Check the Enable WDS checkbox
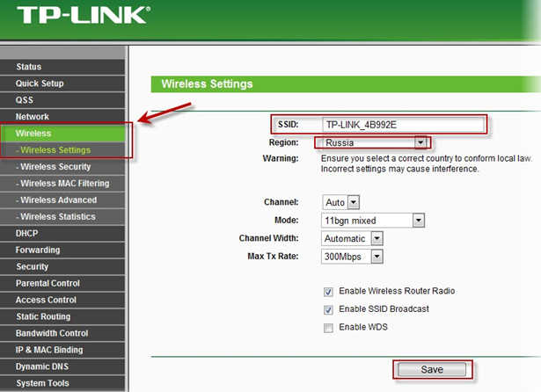This screenshot has width=541, height=392. (328, 328)
